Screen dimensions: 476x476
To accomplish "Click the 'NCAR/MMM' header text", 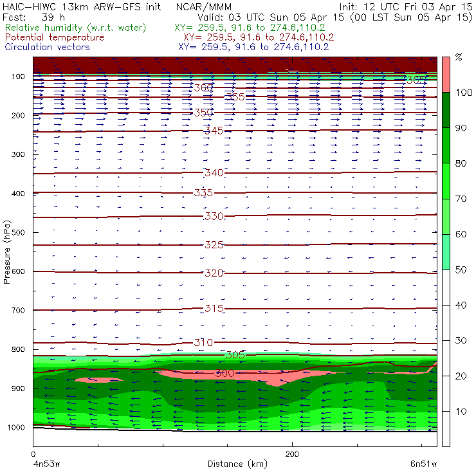I will [204, 7].
